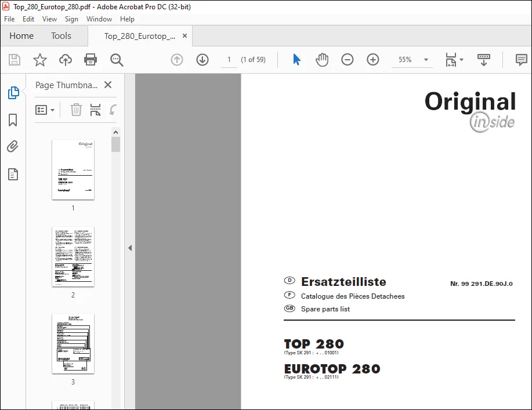Open thumbnail options dropdown menu

point(45,110)
